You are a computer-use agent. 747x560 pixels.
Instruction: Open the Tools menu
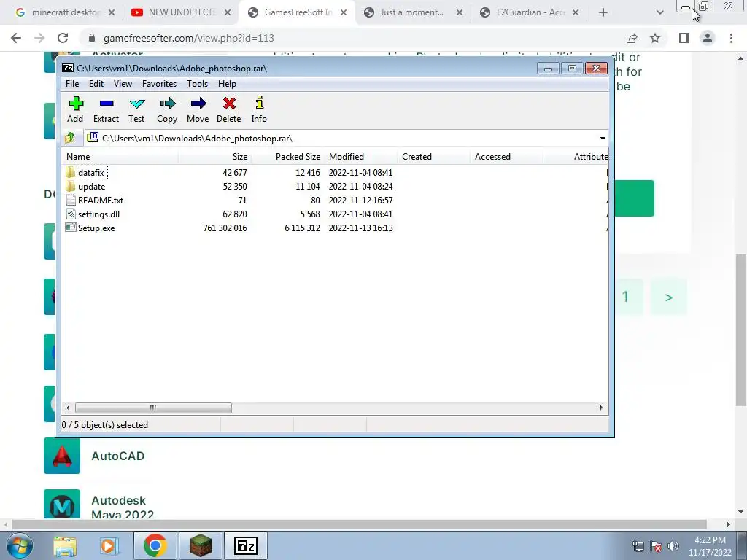[197, 84]
